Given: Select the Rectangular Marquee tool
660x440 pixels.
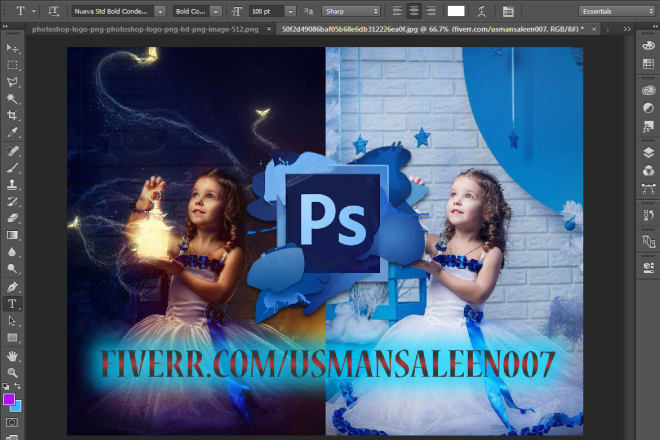Looking at the screenshot, I should pyautogui.click(x=12, y=65).
